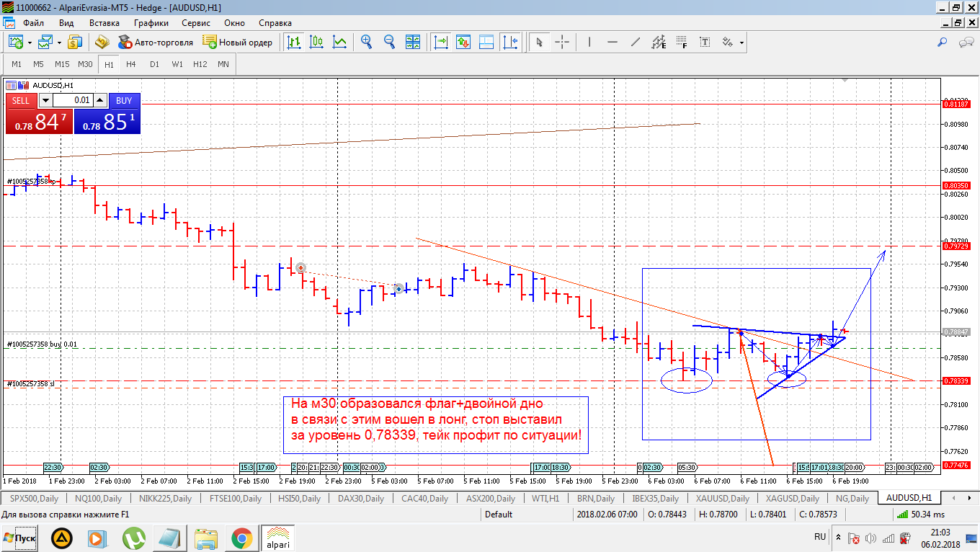Open uTorrent from taskbar

tap(133, 538)
